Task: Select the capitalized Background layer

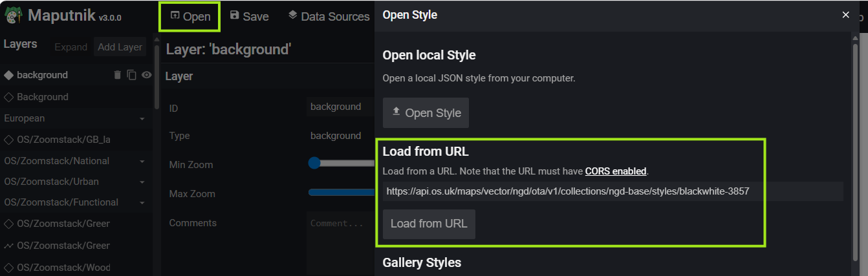Action: [x=42, y=97]
